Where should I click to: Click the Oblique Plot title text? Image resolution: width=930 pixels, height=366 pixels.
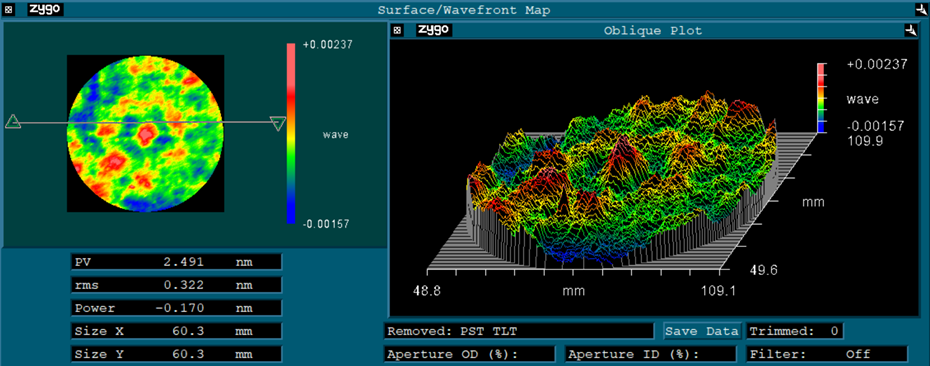tap(652, 30)
